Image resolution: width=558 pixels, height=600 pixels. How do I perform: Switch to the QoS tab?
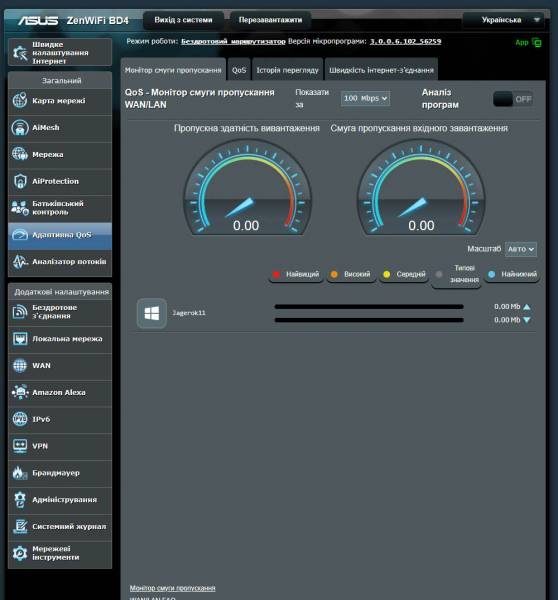point(239,70)
